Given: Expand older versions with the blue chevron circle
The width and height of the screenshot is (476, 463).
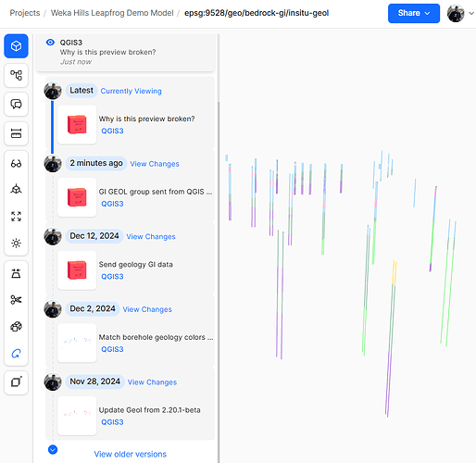Looking at the screenshot, I should (x=53, y=450).
